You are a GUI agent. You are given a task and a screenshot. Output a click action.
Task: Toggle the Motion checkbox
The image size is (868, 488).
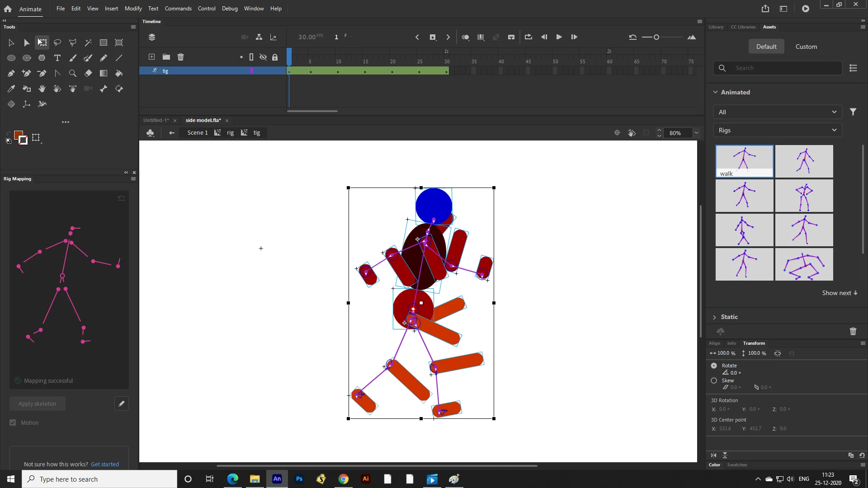[13, 422]
